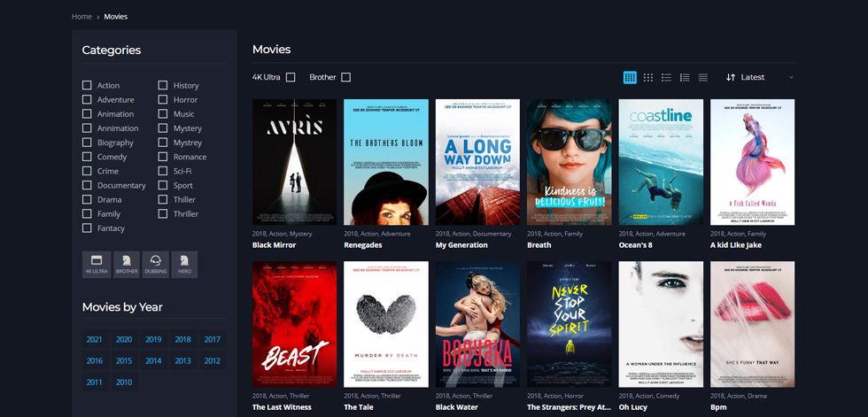Check the Animation category checkbox
The image size is (868, 417).
tap(87, 114)
